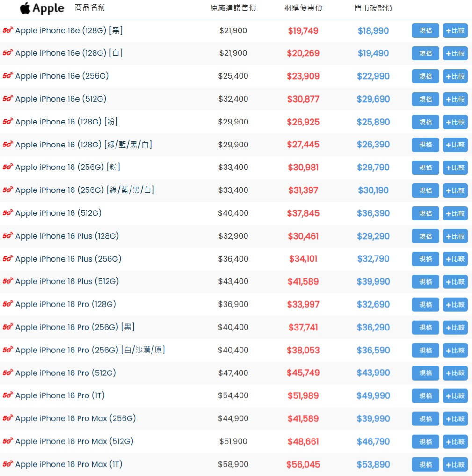Add iPhone 16 Pro (256G) [黑] to 比較
This screenshot has height=476, width=472.
click(455, 328)
